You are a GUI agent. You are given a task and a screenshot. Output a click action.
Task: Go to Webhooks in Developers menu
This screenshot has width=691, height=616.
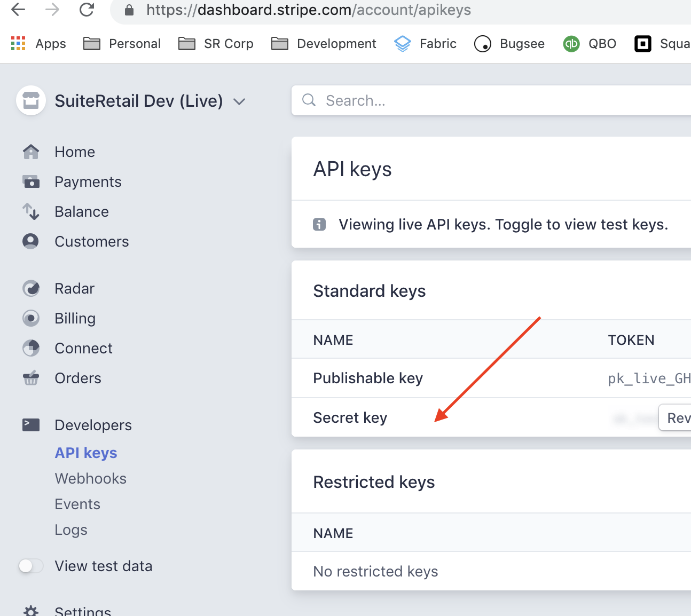tap(91, 478)
